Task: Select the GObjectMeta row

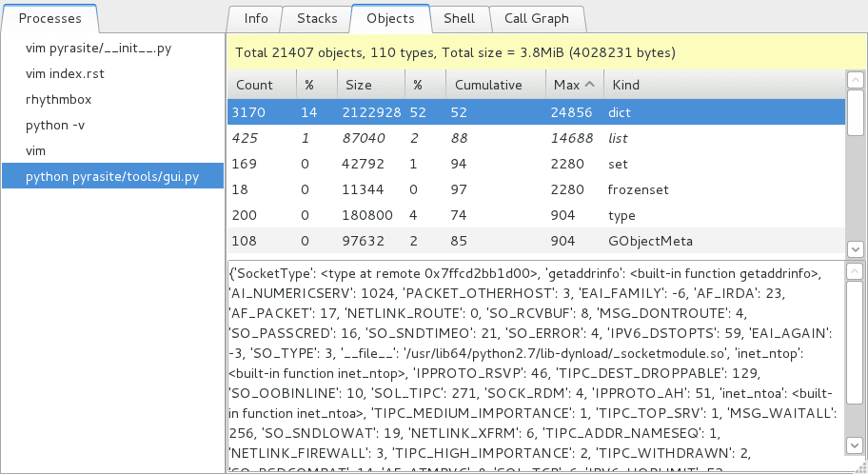Action: point(536,241)
